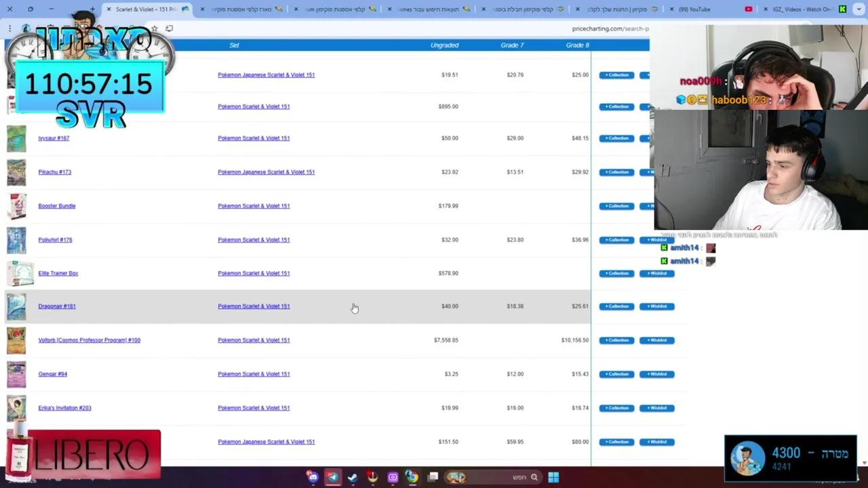Open the purple camera app taskbar icon
The image size is (868, 488).
[393, 477]
